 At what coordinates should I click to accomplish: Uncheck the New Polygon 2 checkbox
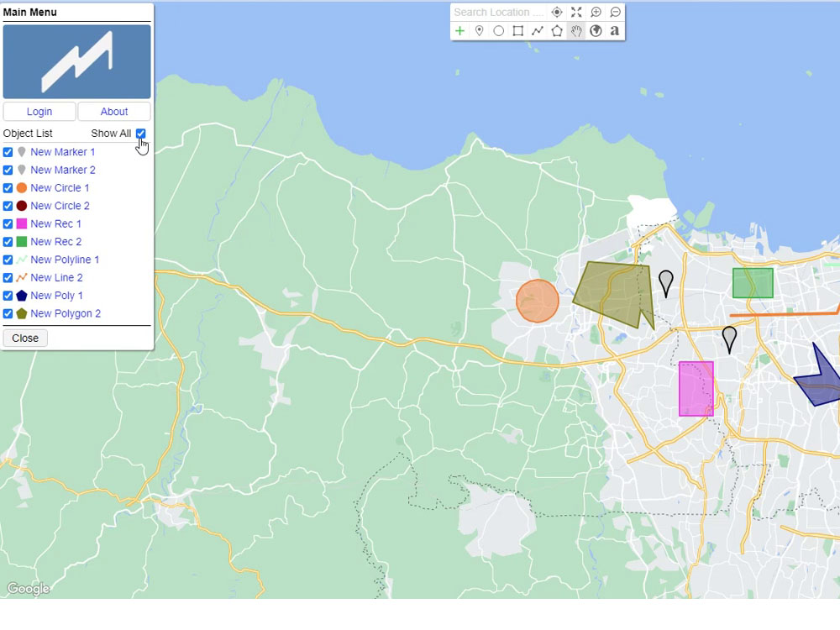pos(8,313)
